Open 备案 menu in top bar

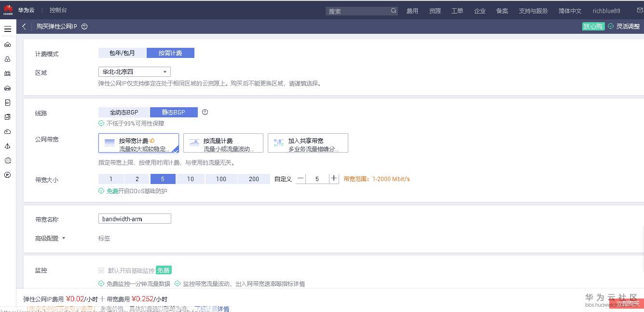point(502,11)
